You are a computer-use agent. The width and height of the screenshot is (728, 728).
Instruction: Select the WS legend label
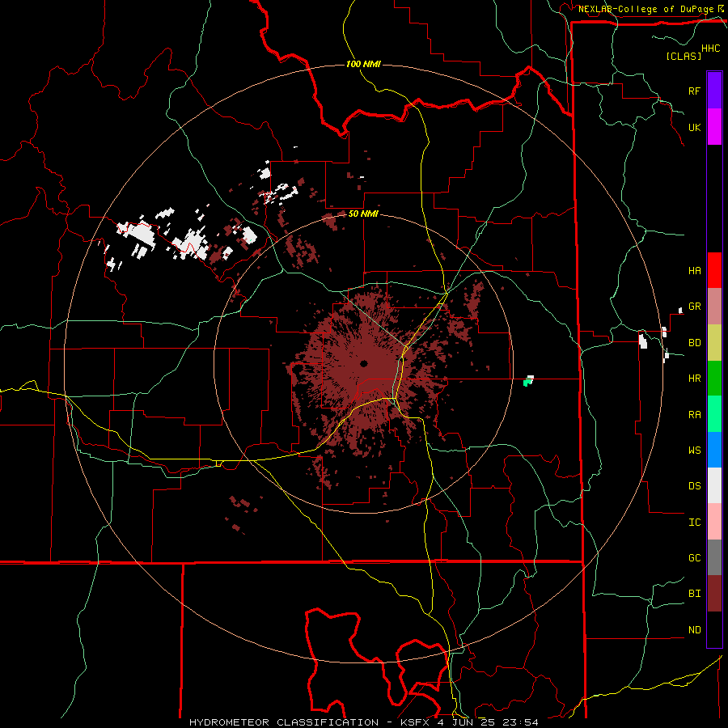[694, 451]
